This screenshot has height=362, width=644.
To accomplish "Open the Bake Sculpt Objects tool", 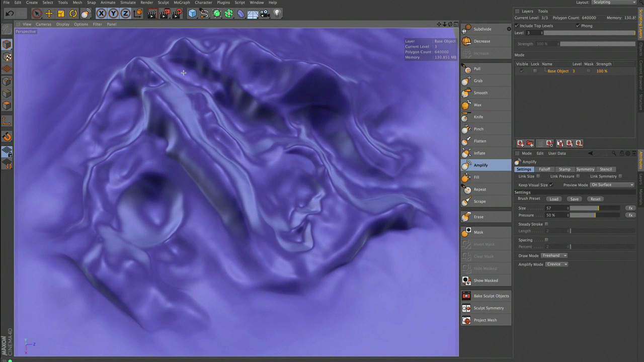I will 491,296.
